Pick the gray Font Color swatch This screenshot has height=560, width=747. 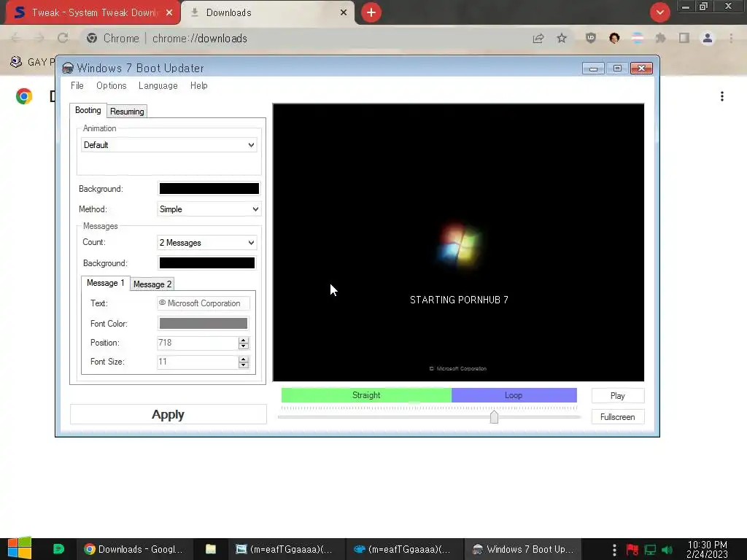204,324
